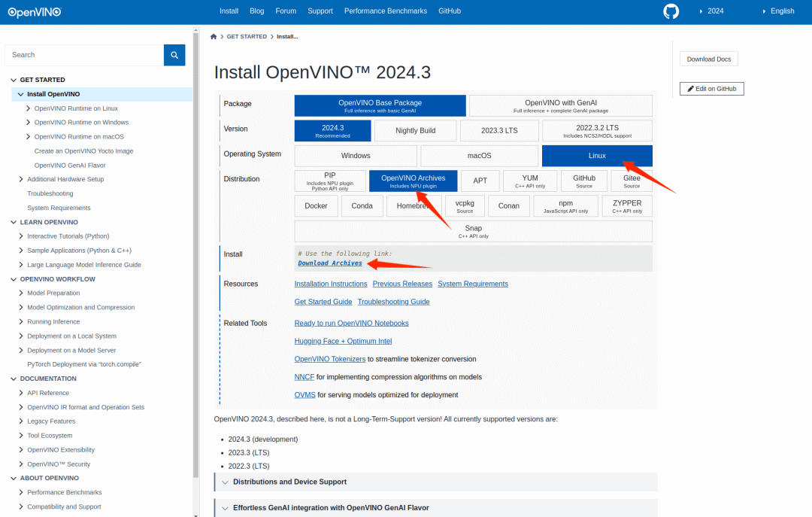Expand OpenVINO Runtime on macOS node
This screenshot has width=812, height=517.
click(28, 137)
